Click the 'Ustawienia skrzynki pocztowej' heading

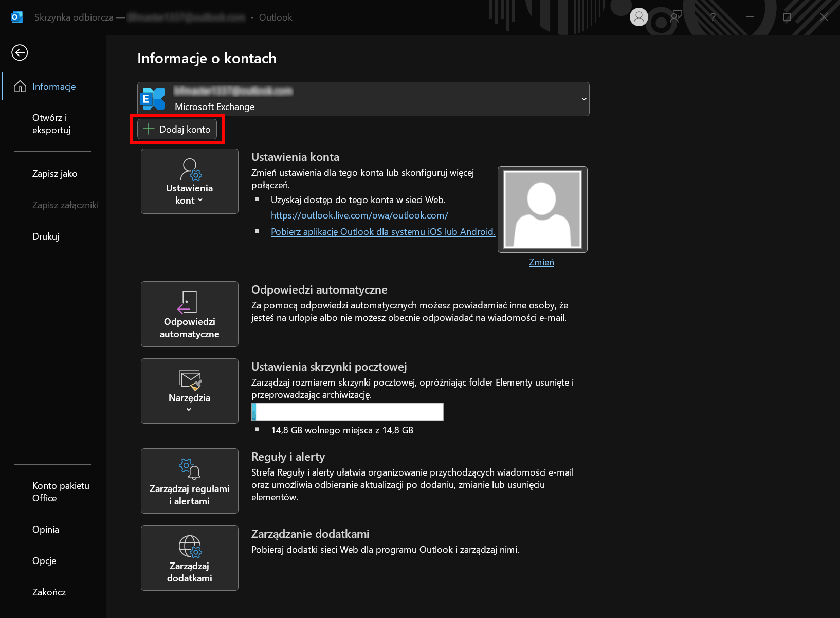pyautogui.click(x=329, y=367)
